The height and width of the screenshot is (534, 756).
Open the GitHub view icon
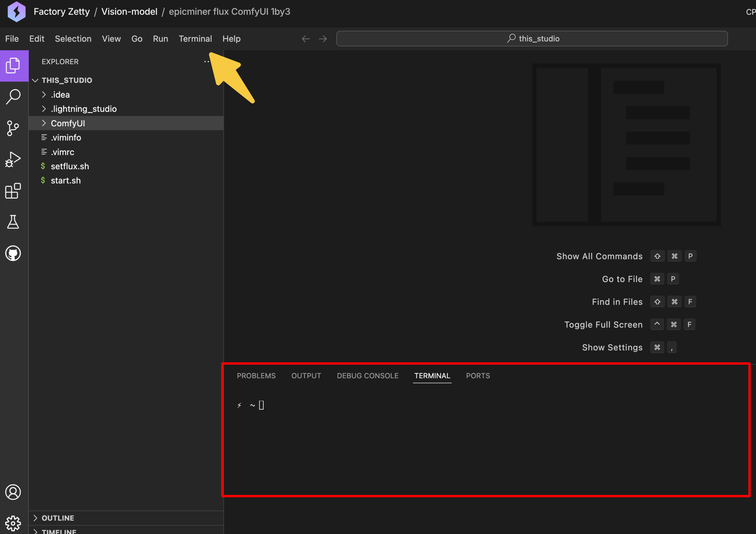pyautogui.click(x=13, y=253)
